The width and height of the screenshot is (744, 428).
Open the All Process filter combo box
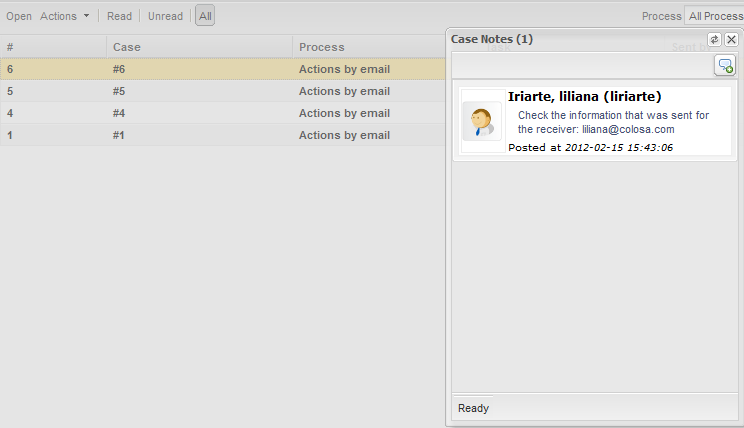point(714,16)
